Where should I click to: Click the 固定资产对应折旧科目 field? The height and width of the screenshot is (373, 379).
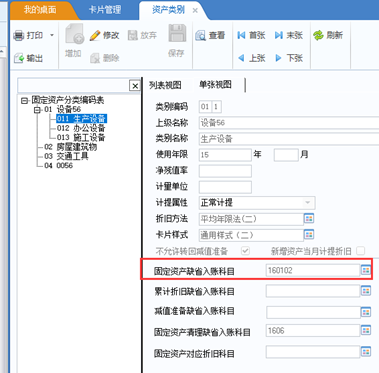pyautogui.click(x=313, y=352)
